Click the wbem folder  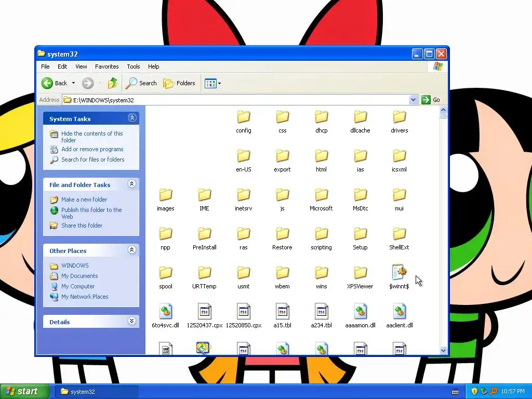(282, 278)
